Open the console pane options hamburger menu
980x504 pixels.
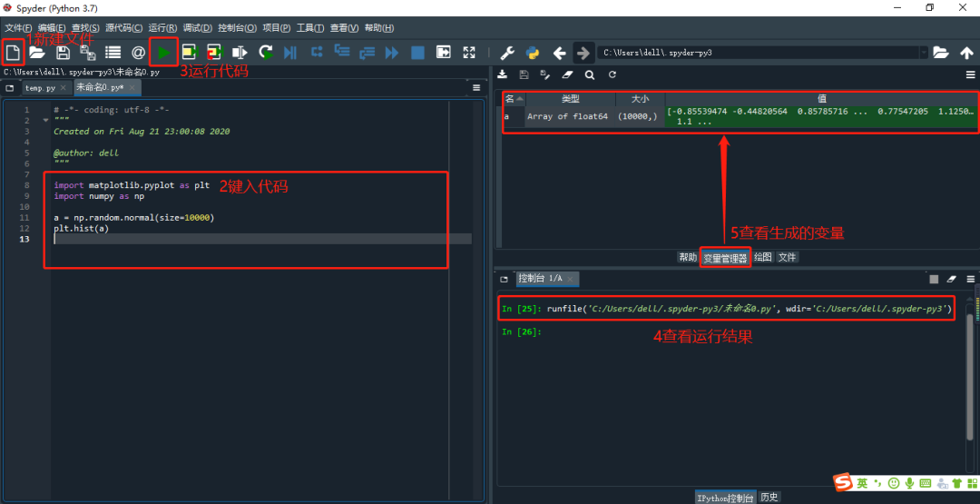970,279
